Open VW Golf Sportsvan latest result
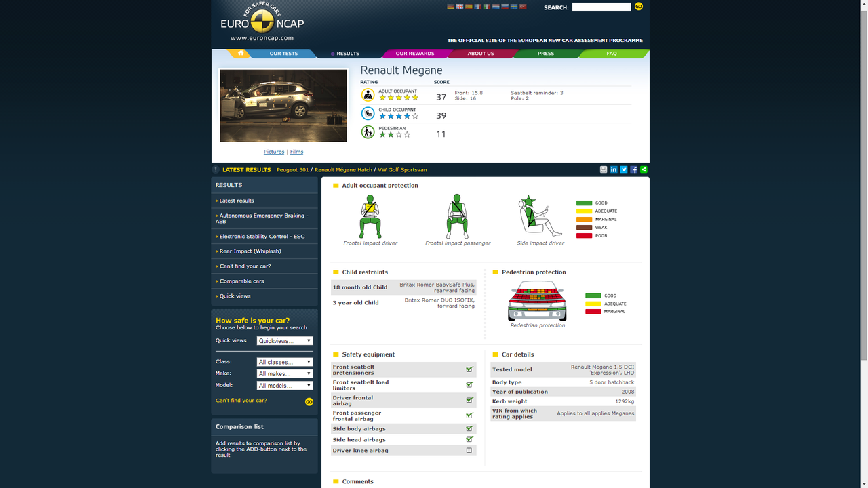The height and width of the screenshot is (488, 868). tap(402, 169)
